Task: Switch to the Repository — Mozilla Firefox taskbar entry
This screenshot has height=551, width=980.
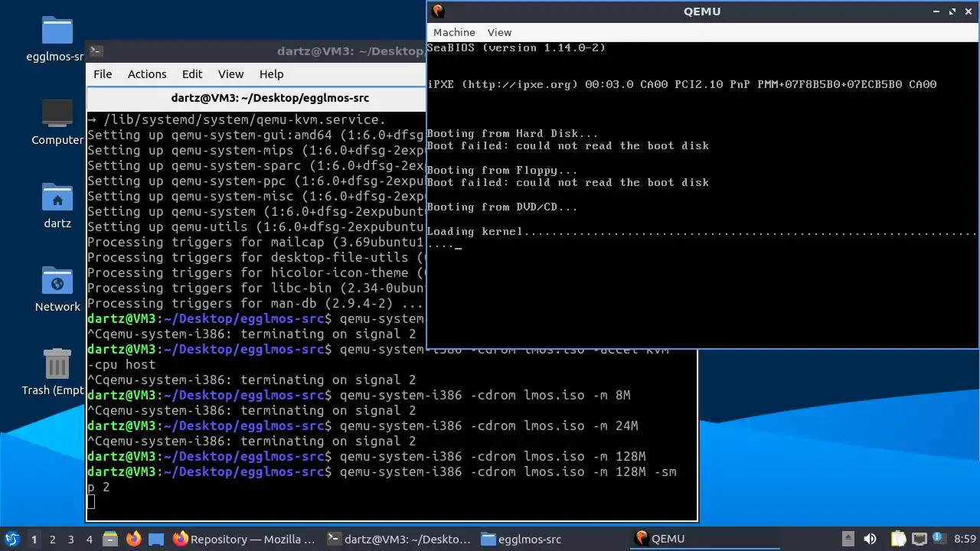Action: 244,539
